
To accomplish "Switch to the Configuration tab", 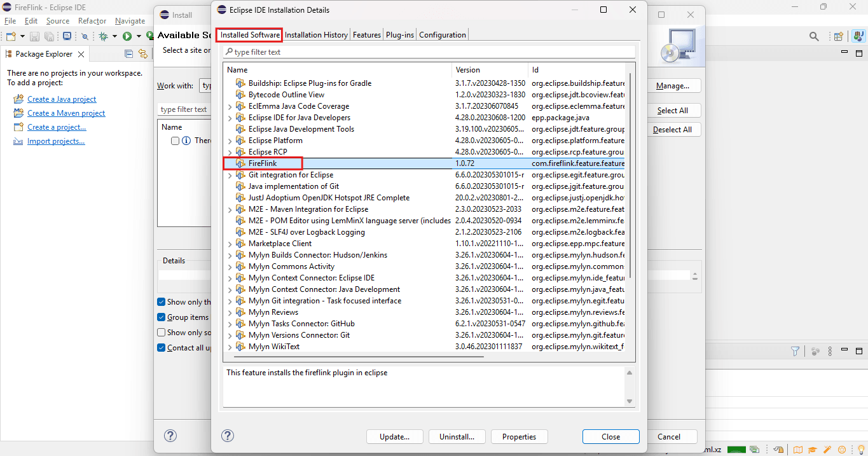I will point(443,35).
